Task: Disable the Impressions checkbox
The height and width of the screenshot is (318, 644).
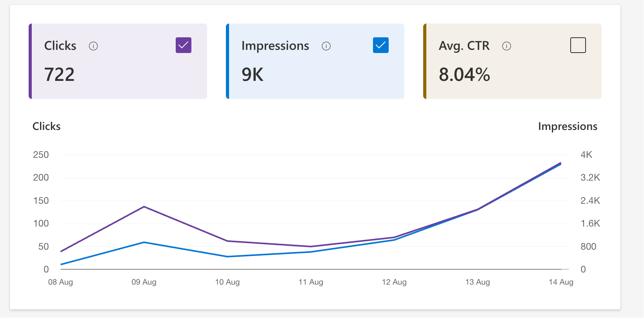Action: click(x=381, y=46)
